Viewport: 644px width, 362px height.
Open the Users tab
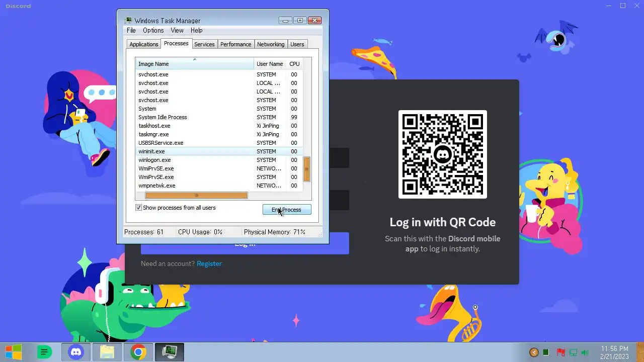click(x=297, y=44)
